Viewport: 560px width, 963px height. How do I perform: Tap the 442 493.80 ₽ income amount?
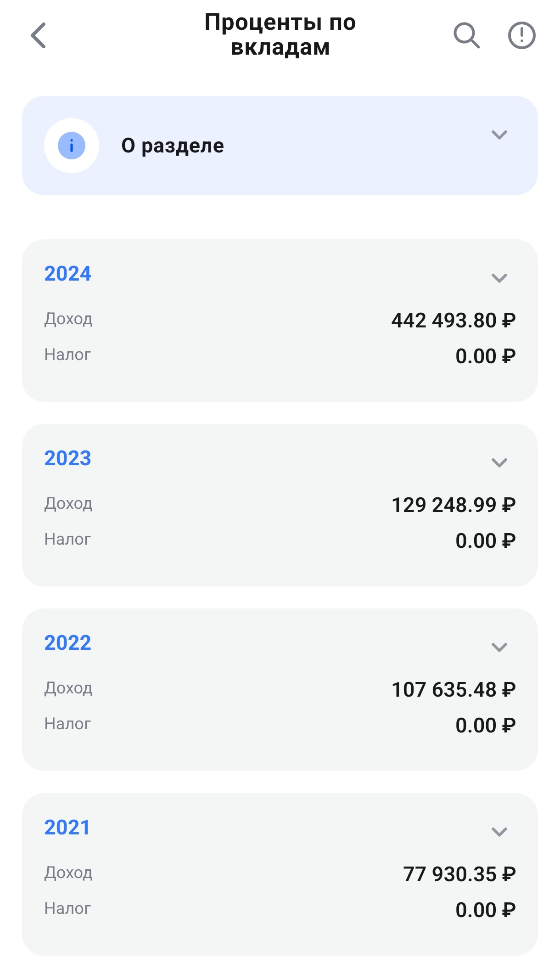453,321
